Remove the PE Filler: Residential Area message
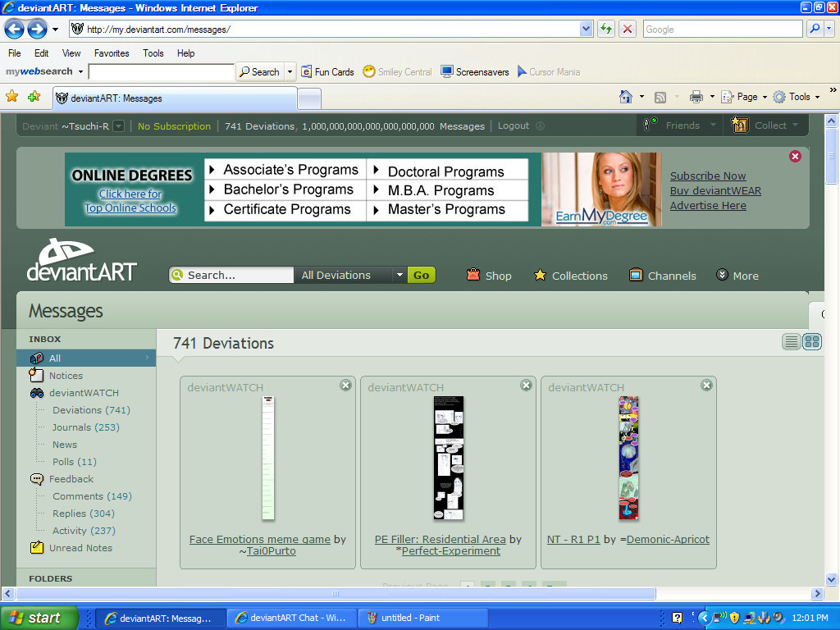The width and height of the screenshot is (840, 630). (526, 386)
